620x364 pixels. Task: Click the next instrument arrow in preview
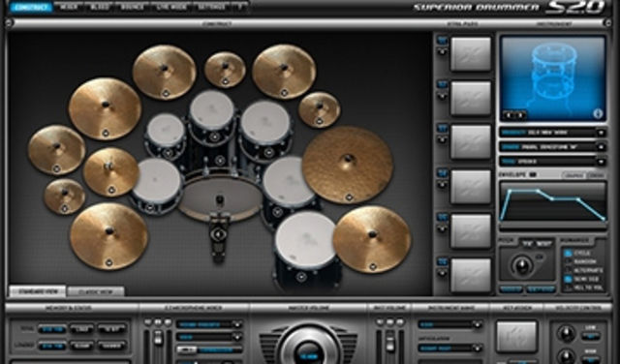[520, 115]
